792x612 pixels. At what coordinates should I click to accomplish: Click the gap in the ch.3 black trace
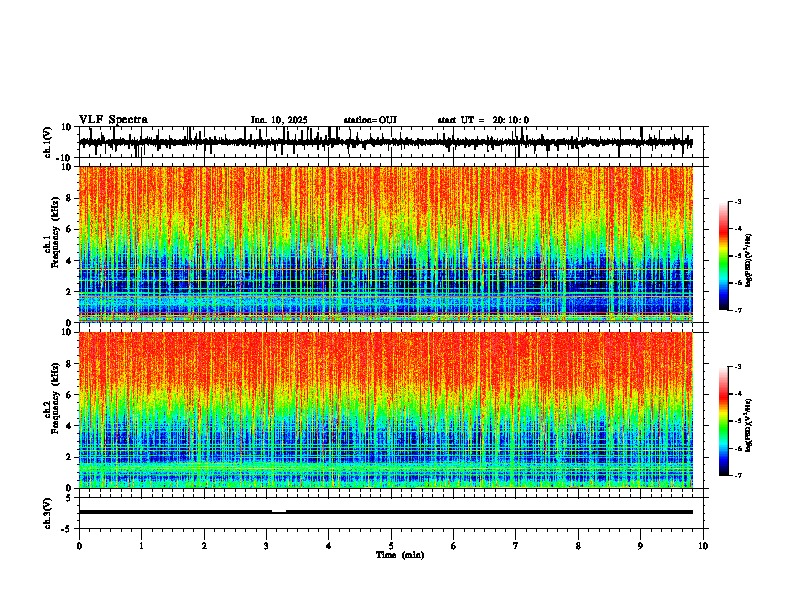click(279, 512)
